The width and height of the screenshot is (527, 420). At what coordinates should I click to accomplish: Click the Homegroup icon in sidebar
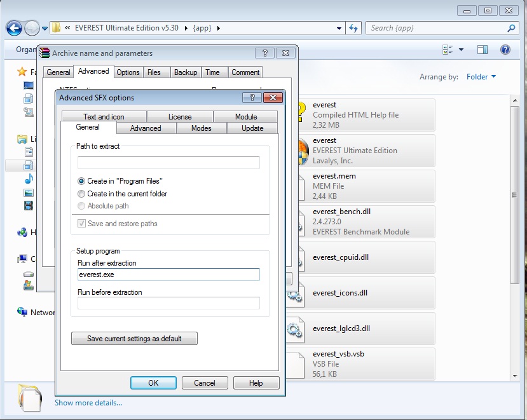(22, 232)
